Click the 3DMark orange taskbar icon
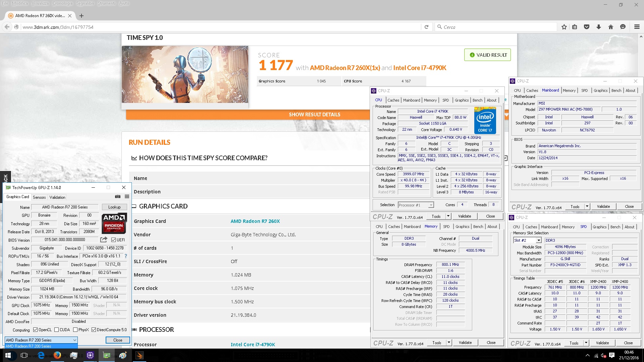Screen dimensions: 644x362 [x=139, y=355]
